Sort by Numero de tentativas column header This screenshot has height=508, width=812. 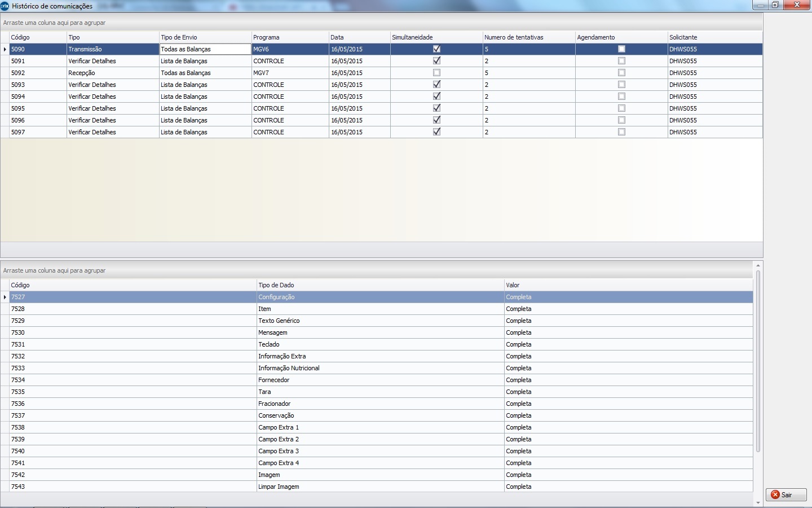point(529,37)
